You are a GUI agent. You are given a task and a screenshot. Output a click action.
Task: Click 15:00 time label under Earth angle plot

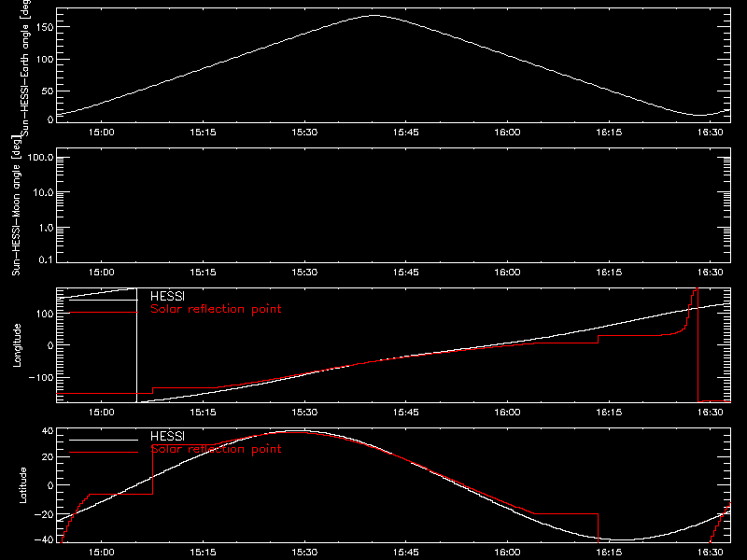coord(102,133)
